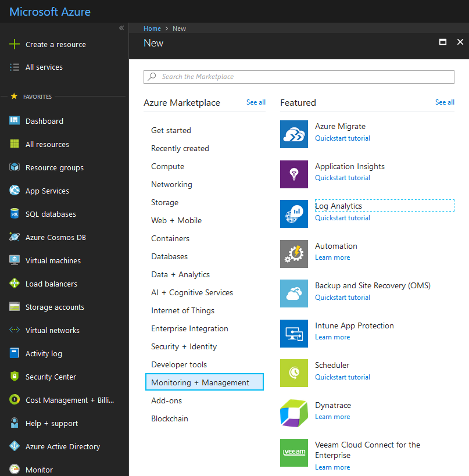Open the Databases category
The image size is (469, 476).
point(169,256)
